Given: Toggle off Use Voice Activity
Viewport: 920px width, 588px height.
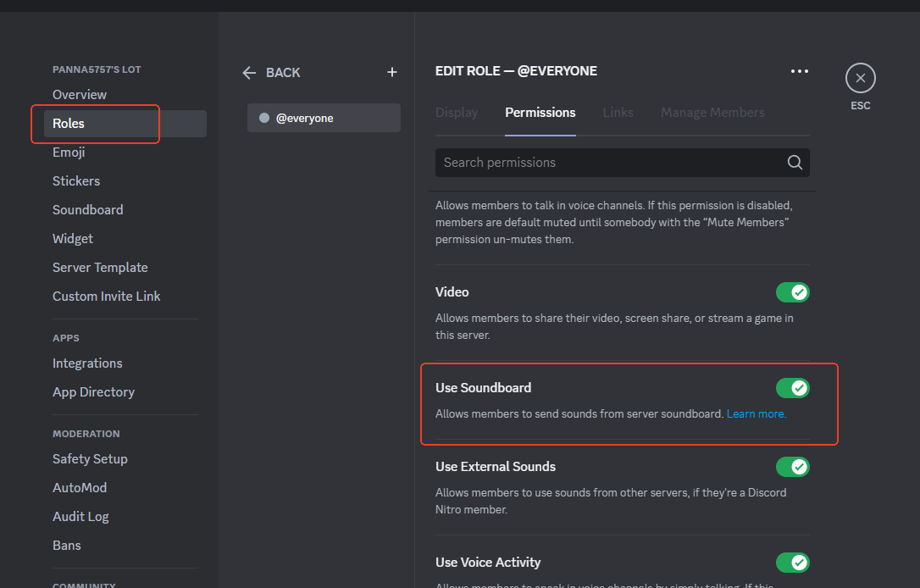Looking at the screenshot, I should (793, 562).
